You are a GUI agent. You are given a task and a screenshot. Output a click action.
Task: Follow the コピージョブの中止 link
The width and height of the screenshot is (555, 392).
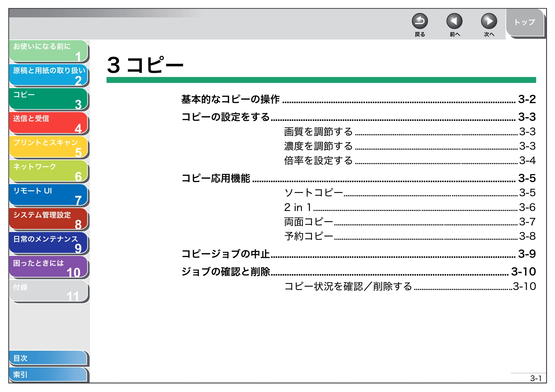(225, 254)
